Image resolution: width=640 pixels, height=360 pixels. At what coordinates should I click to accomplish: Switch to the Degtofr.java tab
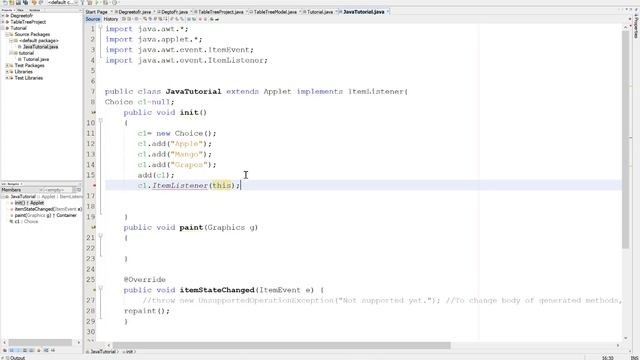click(x=175, y=12)
